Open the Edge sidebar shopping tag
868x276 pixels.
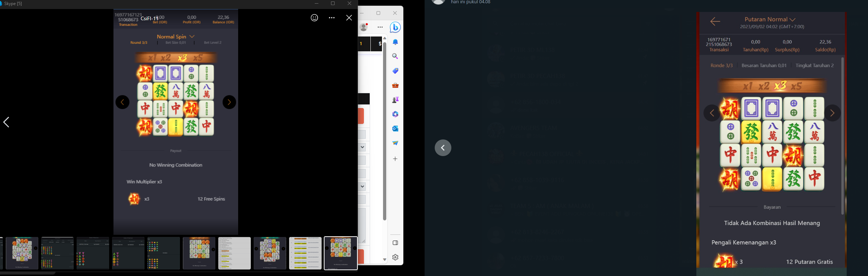point(395,71)
